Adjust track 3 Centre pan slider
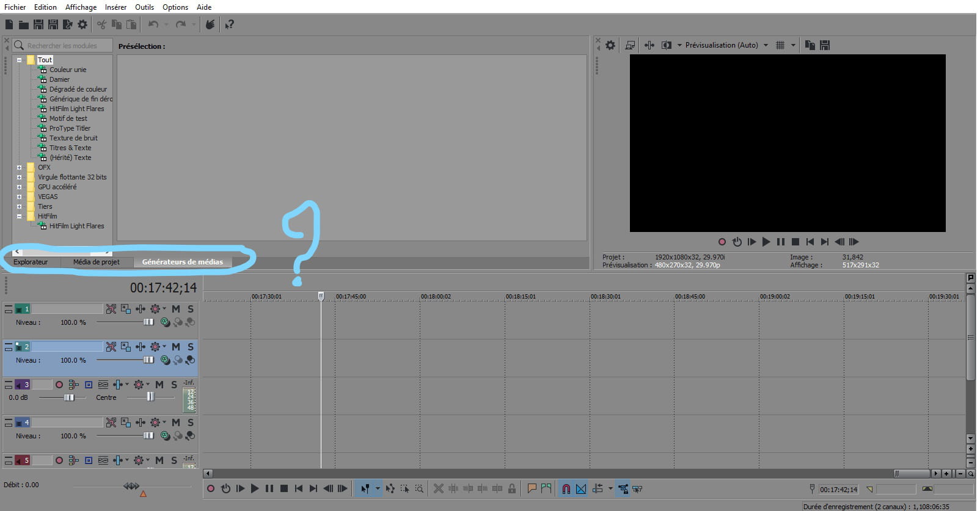The image size is (980, 511). tap(150, 397)
